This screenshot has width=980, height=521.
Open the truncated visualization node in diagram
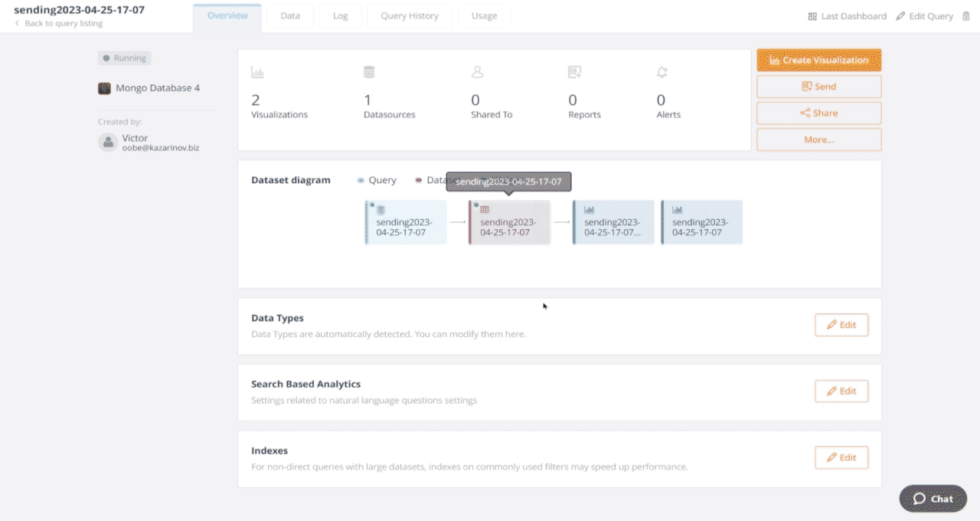(x=614, y=223)
